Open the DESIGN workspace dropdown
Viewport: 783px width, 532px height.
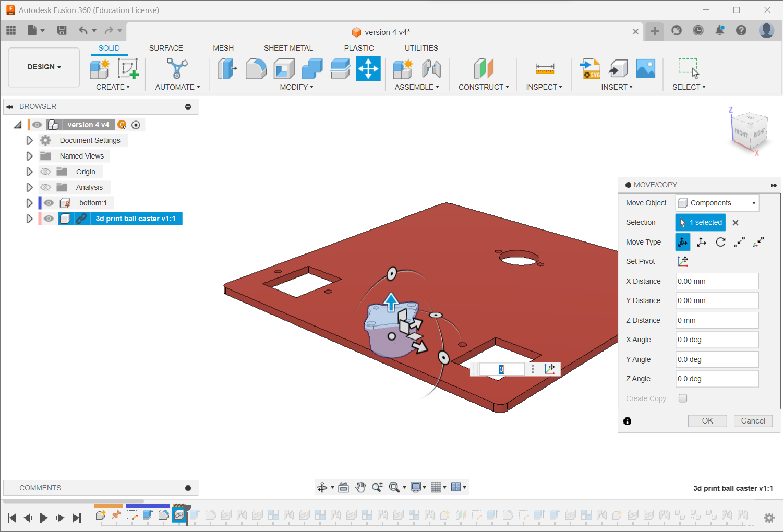click(44, 67)
